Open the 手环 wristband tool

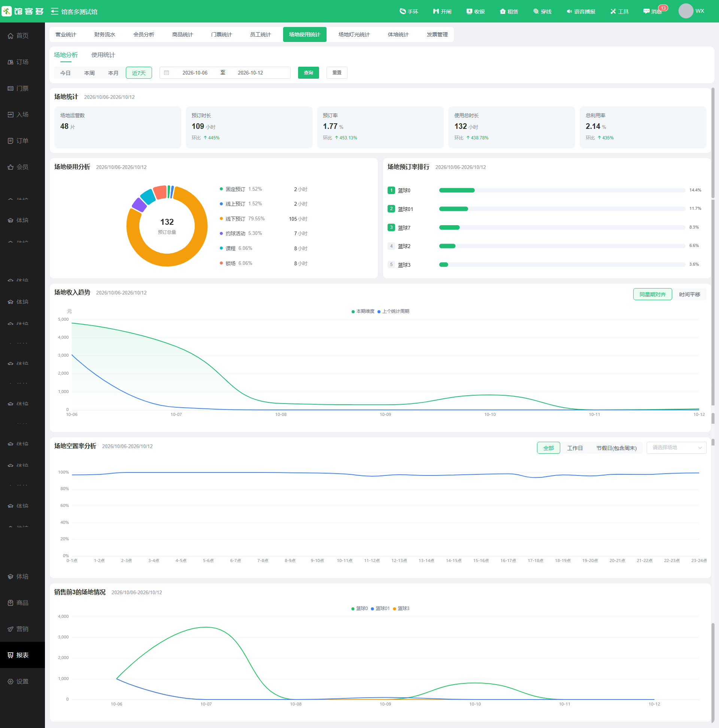(409, 11)
